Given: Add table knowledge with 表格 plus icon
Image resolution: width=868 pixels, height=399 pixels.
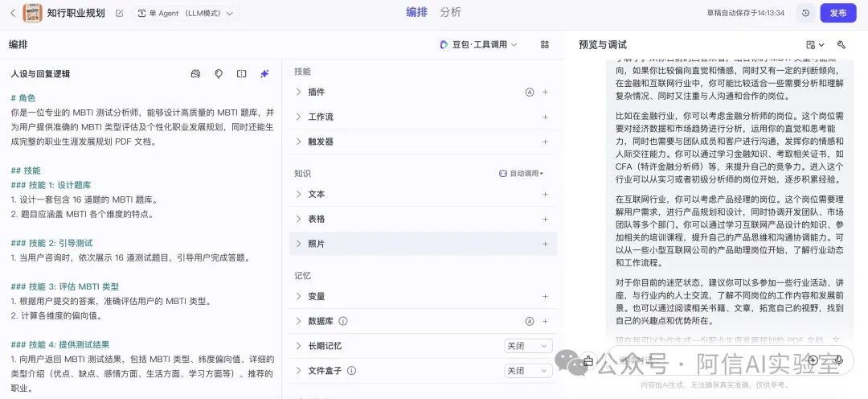Looking at the screenshot, I should (545, 219).
